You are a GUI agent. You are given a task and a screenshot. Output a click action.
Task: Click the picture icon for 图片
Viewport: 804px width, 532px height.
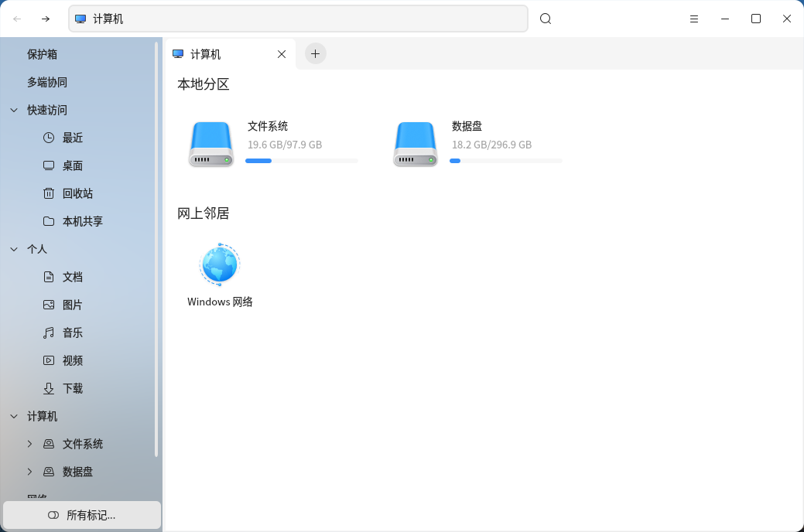click(x=49, y=305)
